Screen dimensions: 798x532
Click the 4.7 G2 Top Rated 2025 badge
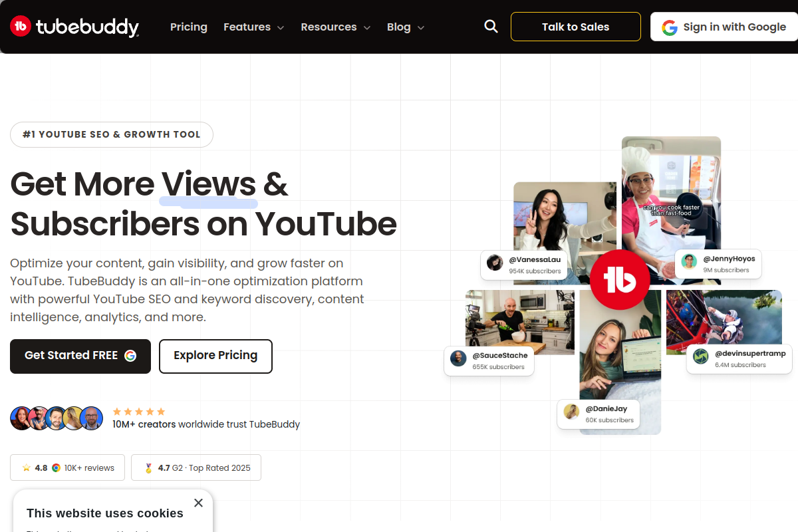click(x=196, y=467)
